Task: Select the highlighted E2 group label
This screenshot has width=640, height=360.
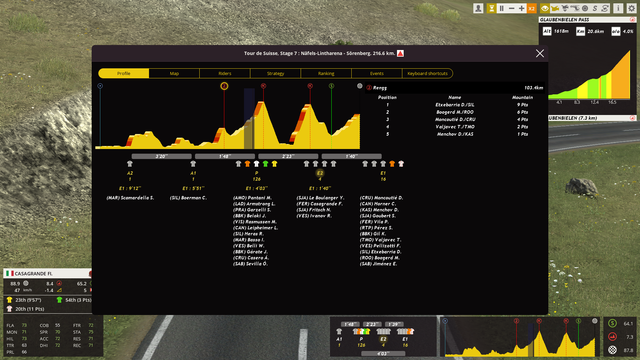Action: (320, 173)
